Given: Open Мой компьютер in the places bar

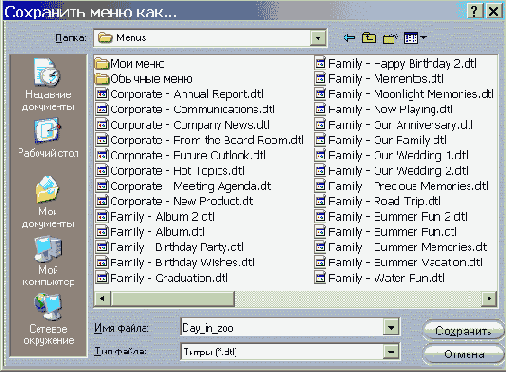Looking at the screenshot, I should click(x=48, y=261).
